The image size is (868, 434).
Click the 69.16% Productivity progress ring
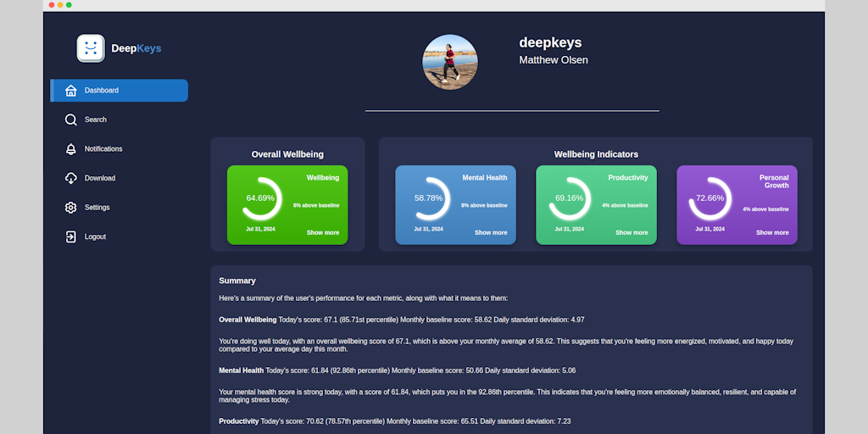(x=570, y=198)
